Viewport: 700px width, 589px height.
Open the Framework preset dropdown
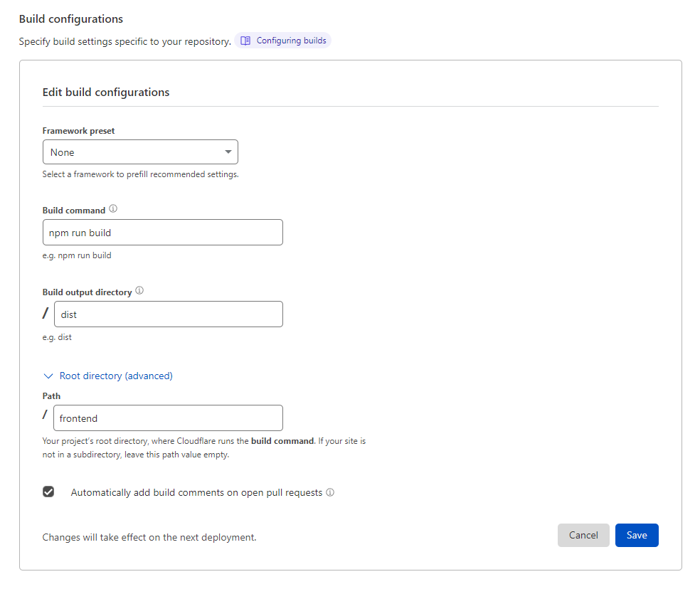(140, 152)
